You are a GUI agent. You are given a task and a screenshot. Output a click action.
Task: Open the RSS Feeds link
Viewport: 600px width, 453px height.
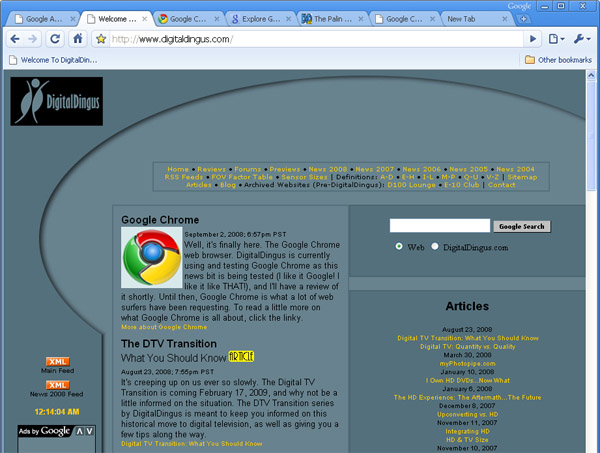[x=184, y=177]
